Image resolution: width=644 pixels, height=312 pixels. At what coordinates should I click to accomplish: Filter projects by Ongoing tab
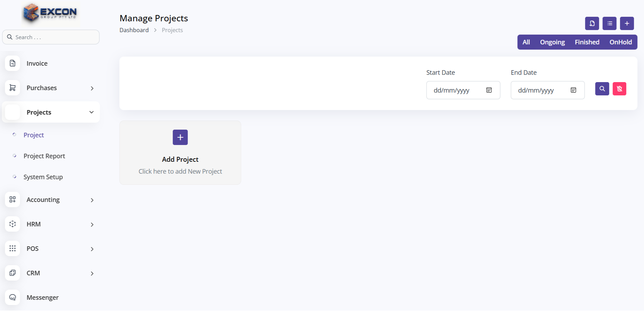(552, 42)
